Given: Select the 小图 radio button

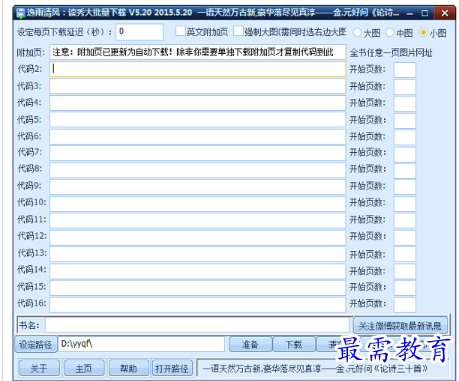Looking at the screenshot, I should click(423, 32).
